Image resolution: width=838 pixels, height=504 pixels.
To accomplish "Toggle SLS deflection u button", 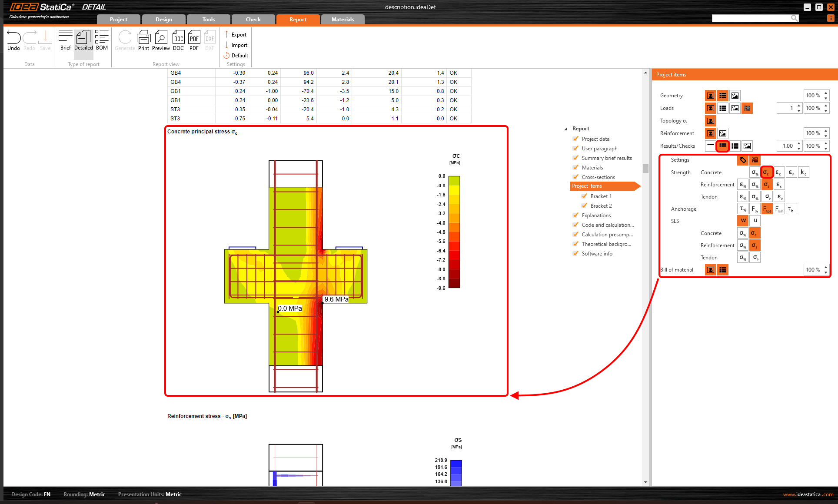I will (x=755, y=221).
